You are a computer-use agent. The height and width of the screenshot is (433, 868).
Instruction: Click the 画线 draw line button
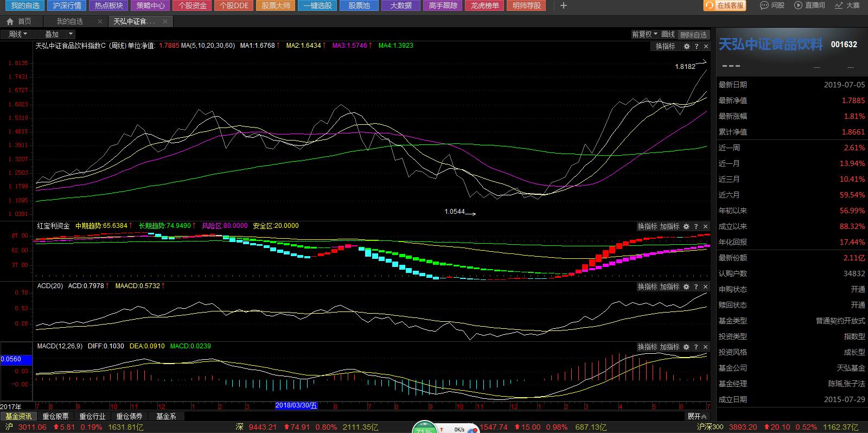[x=668, y=34]
